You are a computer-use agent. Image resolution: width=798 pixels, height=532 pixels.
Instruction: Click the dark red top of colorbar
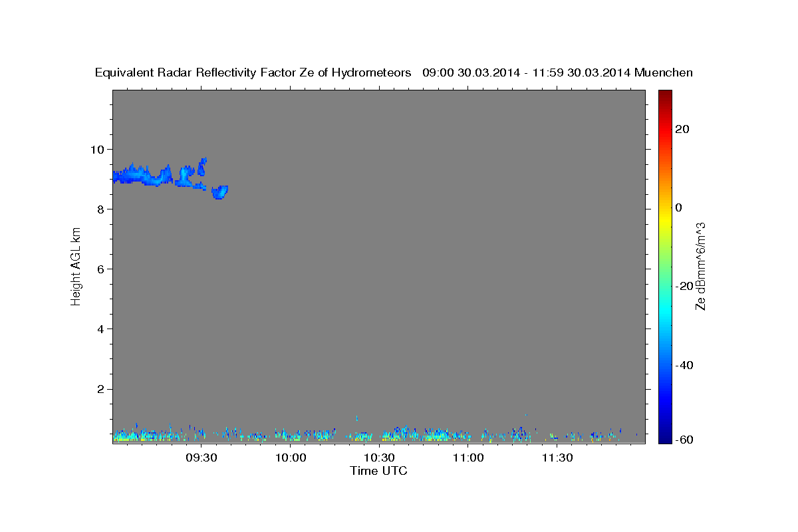[665, 94]
